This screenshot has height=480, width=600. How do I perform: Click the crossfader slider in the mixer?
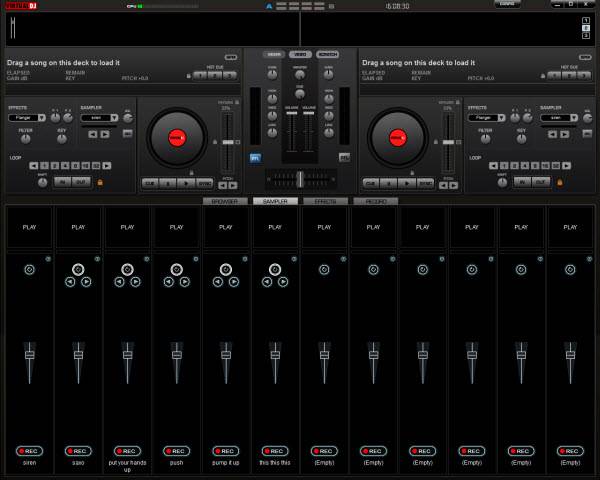click(x=299, y=178)
